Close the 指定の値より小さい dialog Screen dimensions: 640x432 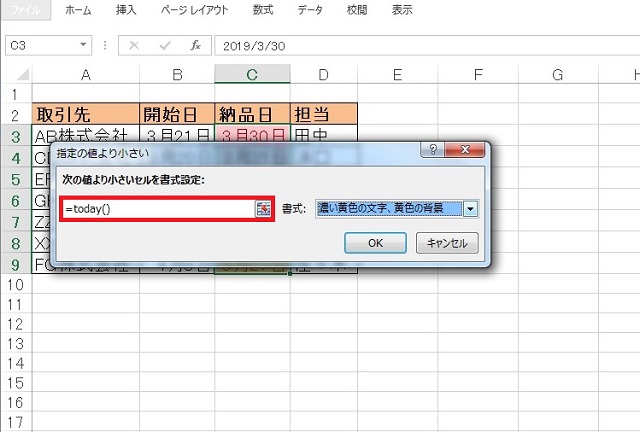[468, 150]
